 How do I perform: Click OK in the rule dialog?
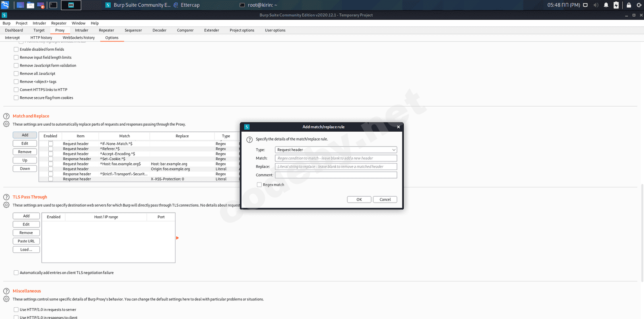coord(359,199)
